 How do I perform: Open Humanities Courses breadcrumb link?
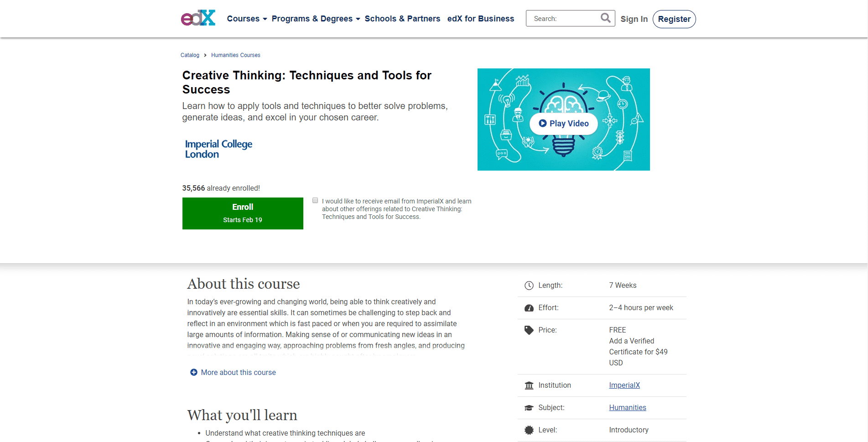[236, 55]
